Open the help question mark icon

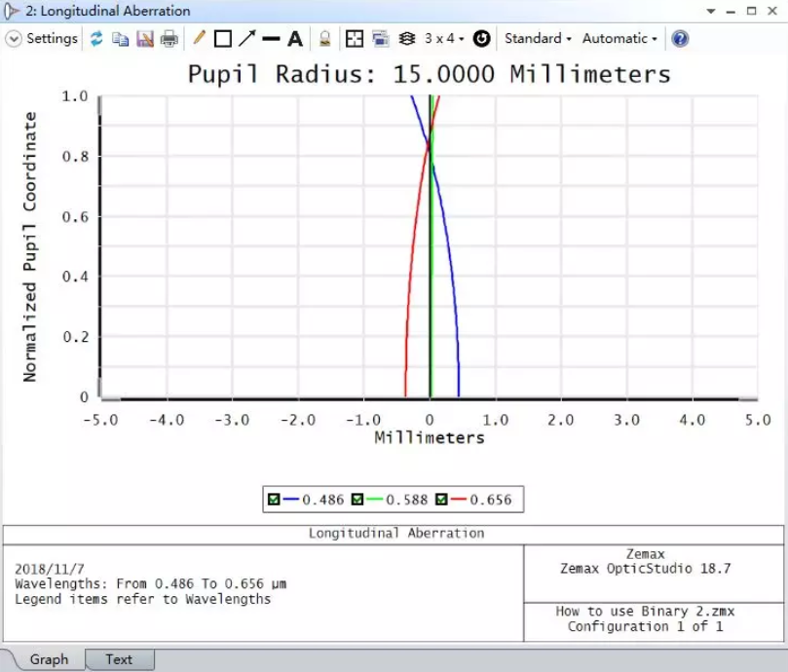(680, 39)
